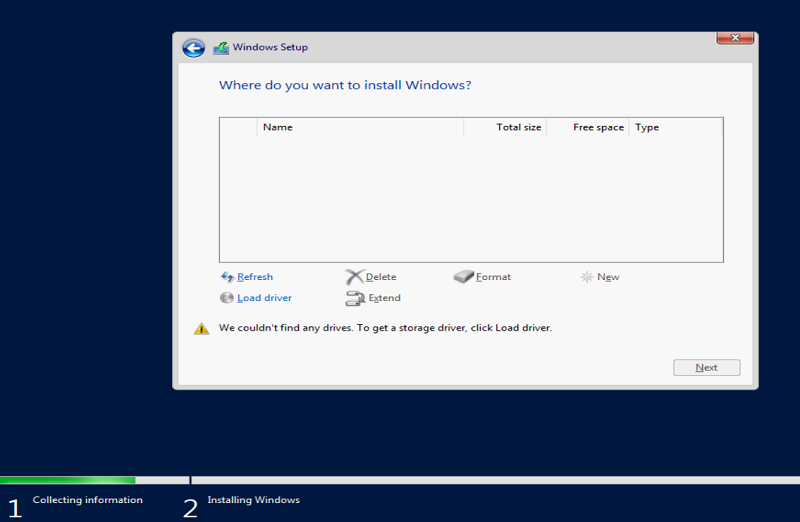This screenshot has width=800, height=522.
Task: Sort by the Free space column
Action: pos(598,127)
